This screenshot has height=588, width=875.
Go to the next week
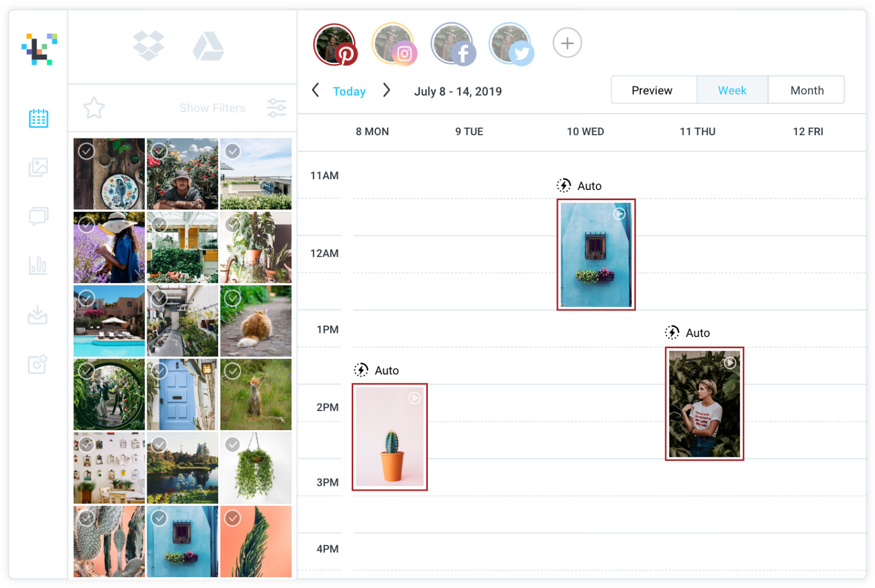pyautogui.click(x=387, y=90)
